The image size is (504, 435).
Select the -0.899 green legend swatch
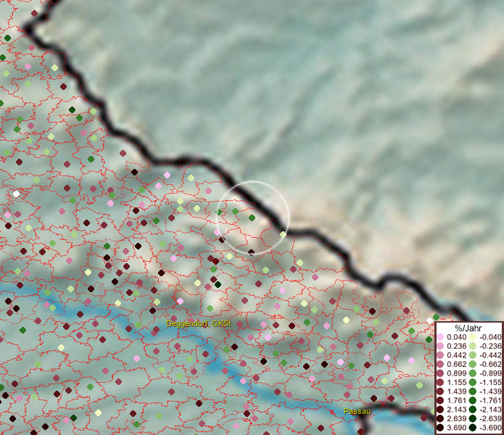[473, 373]
